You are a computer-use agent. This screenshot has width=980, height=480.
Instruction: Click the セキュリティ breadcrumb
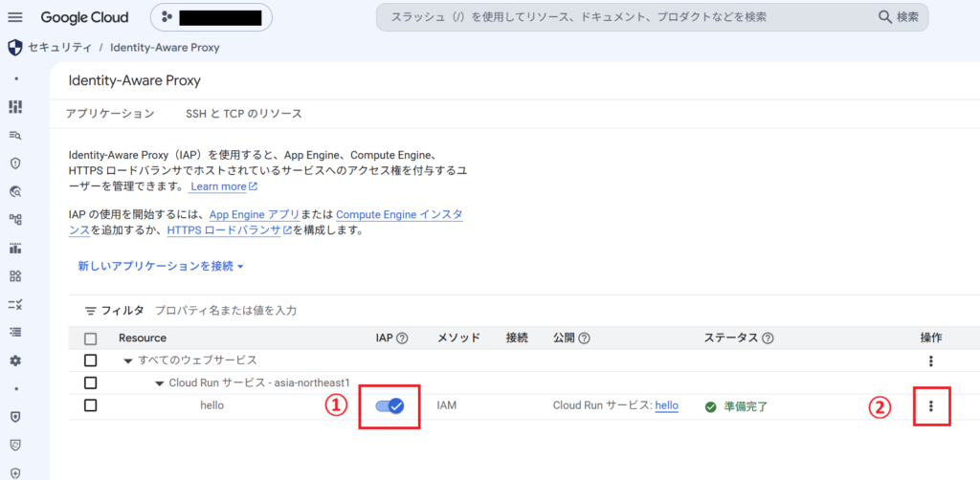pyautogui.click(x=59, y=48)
